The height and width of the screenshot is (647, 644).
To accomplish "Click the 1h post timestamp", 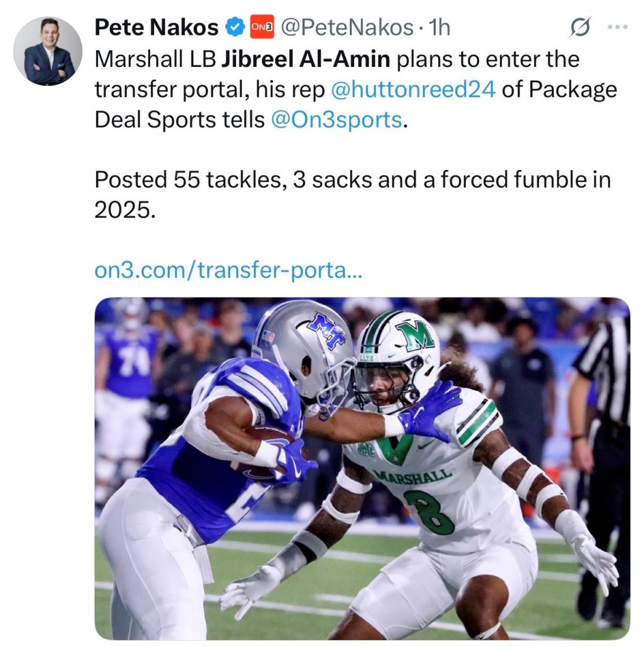I will tap(439, 27).
